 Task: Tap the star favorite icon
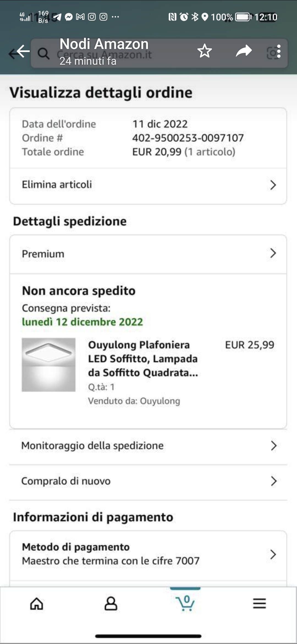205,51
